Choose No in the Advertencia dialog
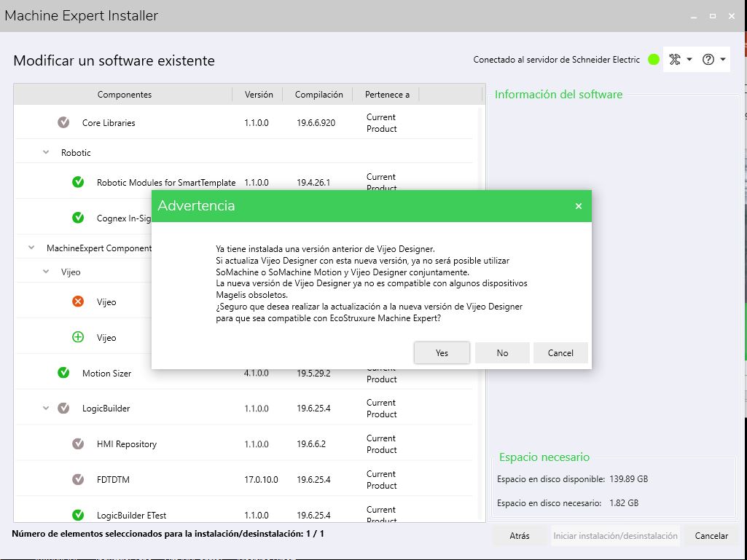Viewport: 747px width, 560px height. point(502,353)
